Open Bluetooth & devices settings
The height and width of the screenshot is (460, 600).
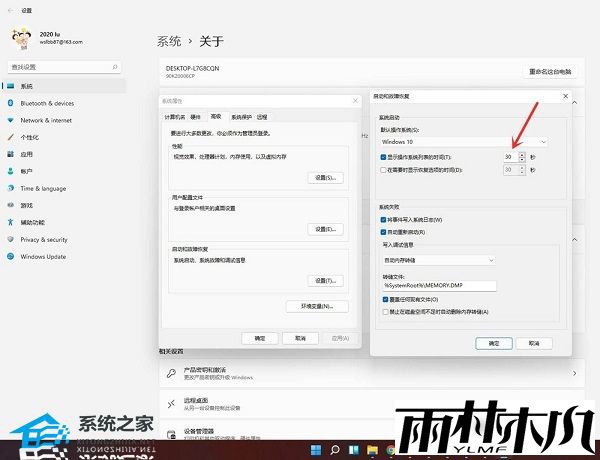pos(47,103)
